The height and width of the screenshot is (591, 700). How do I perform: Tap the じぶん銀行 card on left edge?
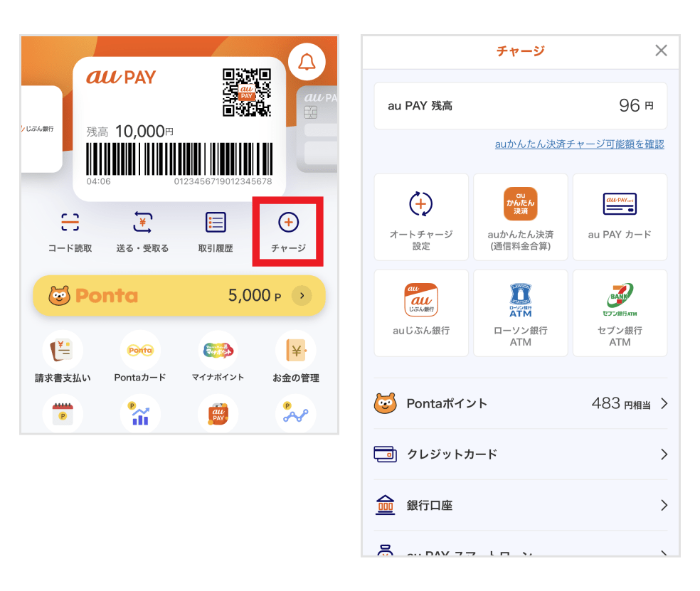click(41, 129)
